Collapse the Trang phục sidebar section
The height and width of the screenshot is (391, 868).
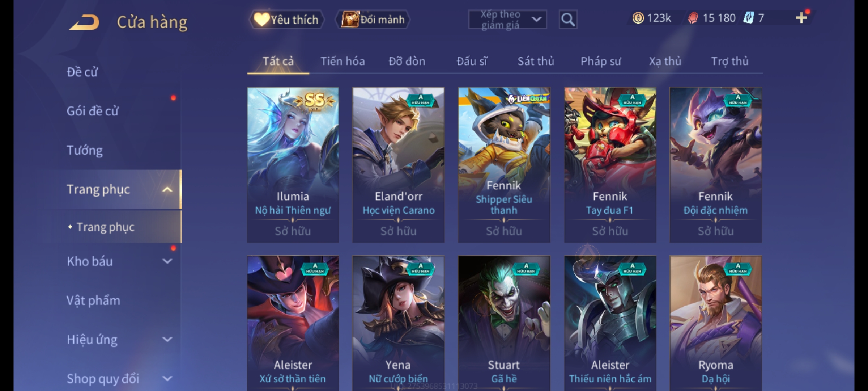click(x=167, y=189)
